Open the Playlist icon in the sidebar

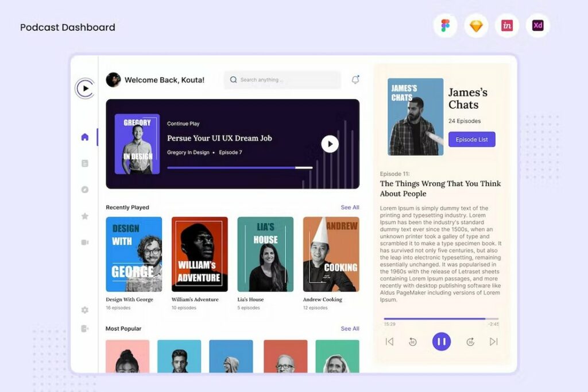pyautogui.click(x=84, y=163)
